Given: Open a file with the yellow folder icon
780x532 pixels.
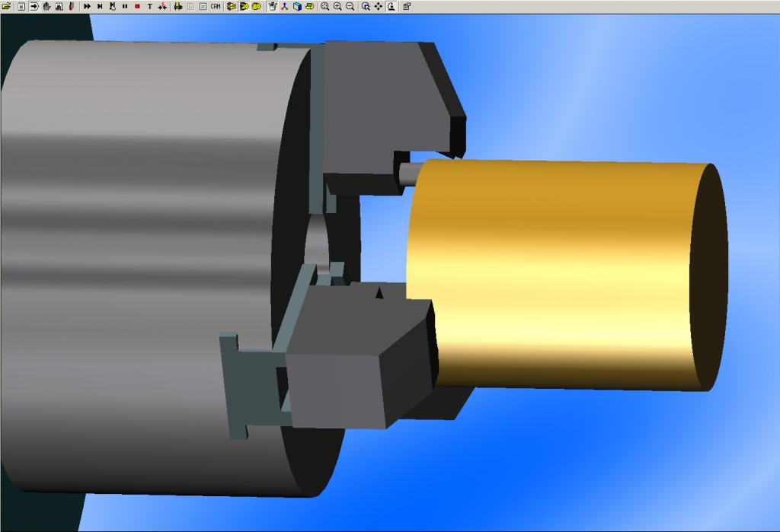Looking at the screenshot, I should 7,6.
